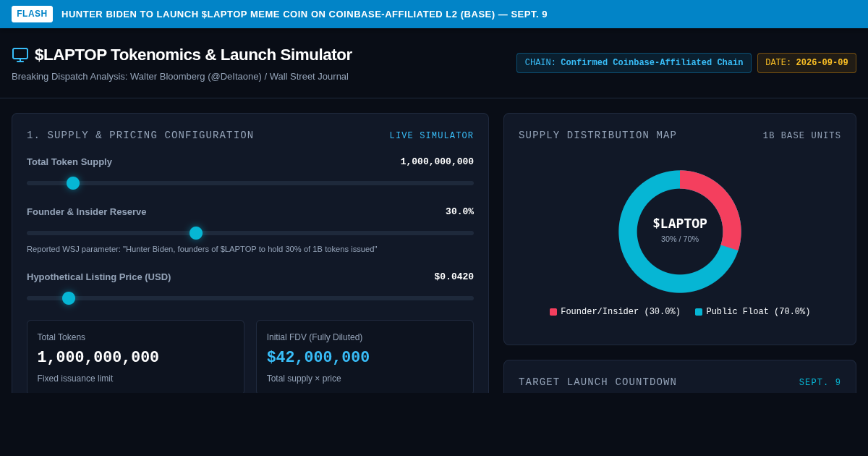This screenshot has height=456, width=868.
Task: Adjust the Hypothetical Listing Price slider
Action: [x=250, y=298]
